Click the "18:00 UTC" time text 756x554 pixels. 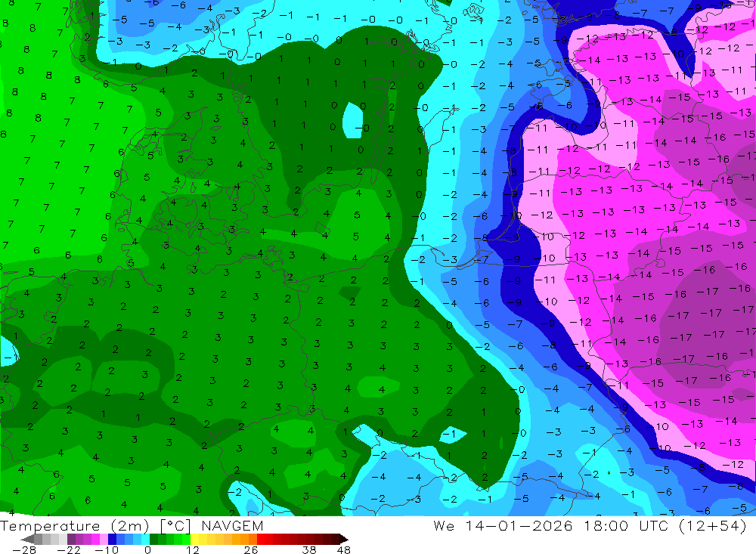(x=627, y=525)
